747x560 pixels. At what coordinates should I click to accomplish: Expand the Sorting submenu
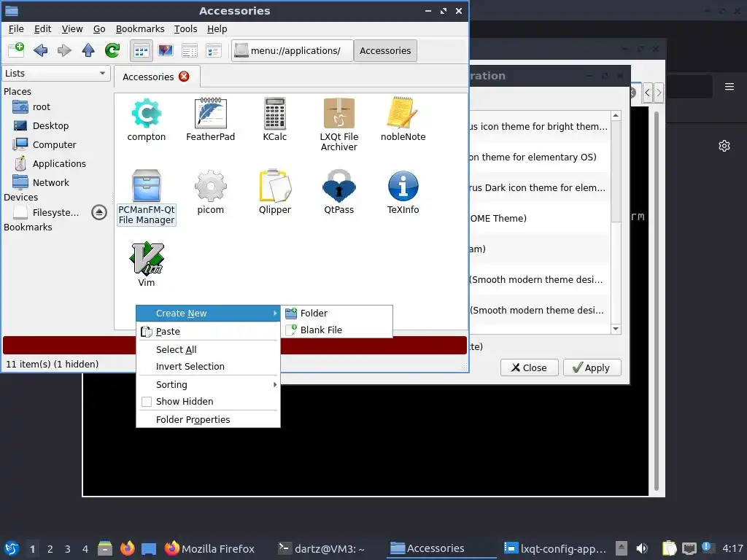[208, 384]
